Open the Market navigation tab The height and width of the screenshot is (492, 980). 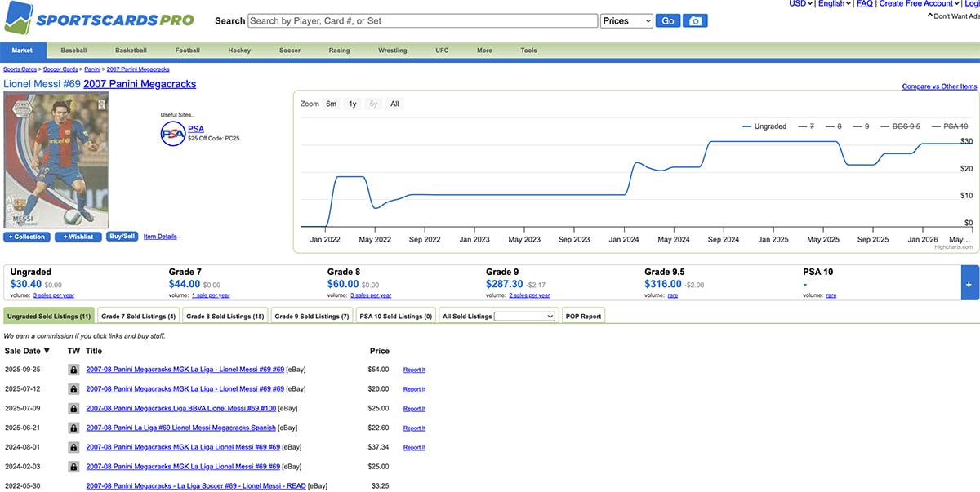pyautogui.click(x=23, y=51)
